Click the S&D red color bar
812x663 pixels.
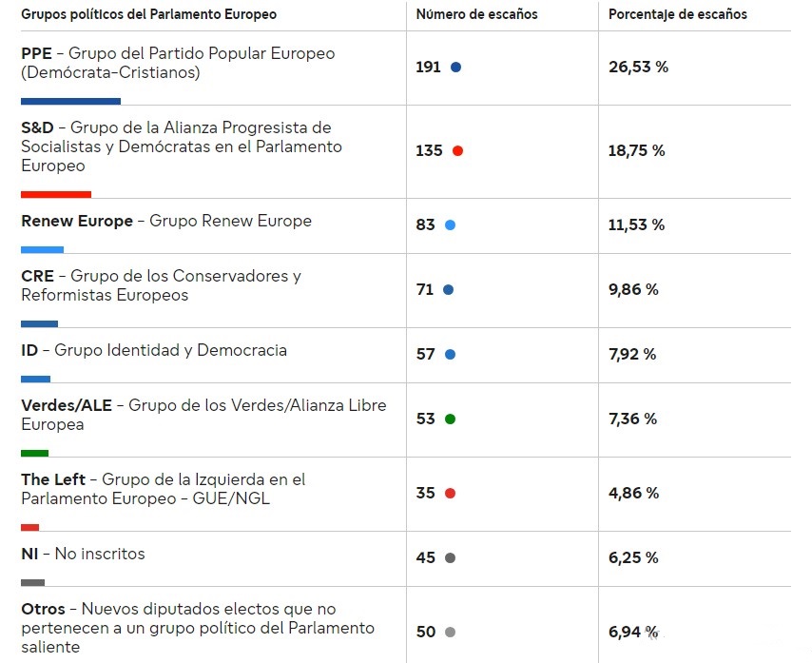[x=56, y=194]
